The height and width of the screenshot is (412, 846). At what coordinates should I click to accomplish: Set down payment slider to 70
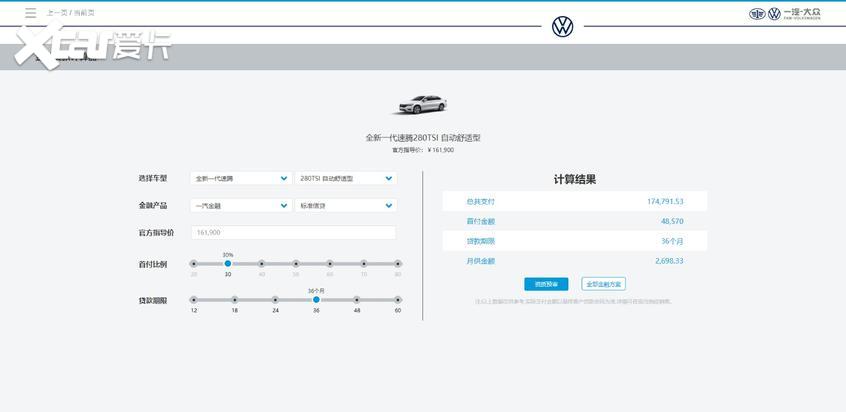pos(364,264)
